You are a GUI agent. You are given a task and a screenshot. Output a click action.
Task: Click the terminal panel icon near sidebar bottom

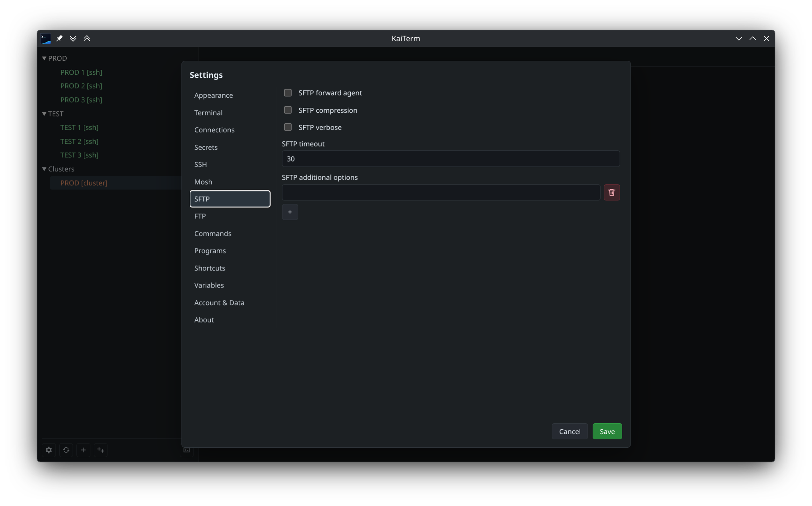pyautogui.click(x=187, y=450)
